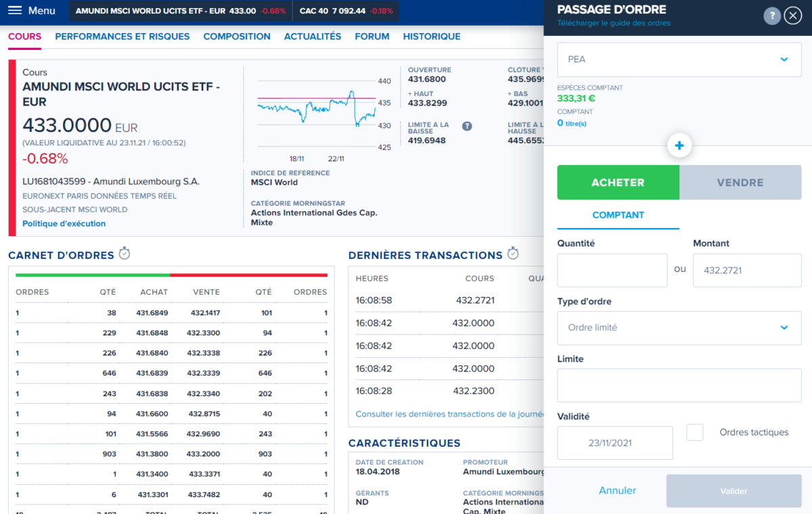Open the Historique tab
Image resolution: width=812 pixels, height=514 pixels.
coord(432,37)
